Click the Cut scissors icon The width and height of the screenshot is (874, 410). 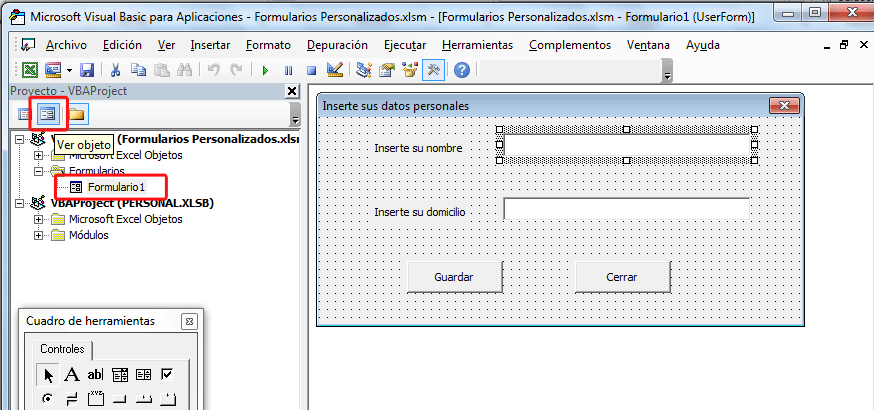pyautogui.click(x=115, y=70)
